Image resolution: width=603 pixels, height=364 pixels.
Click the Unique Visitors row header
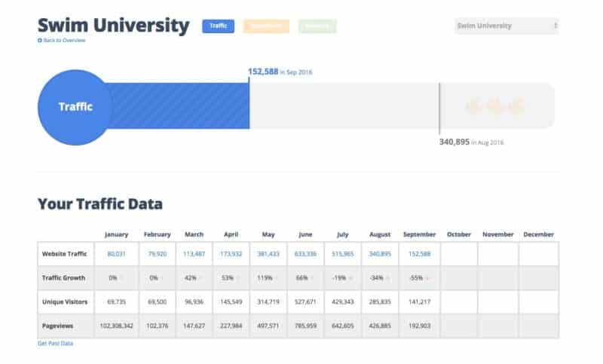[65, 301]
